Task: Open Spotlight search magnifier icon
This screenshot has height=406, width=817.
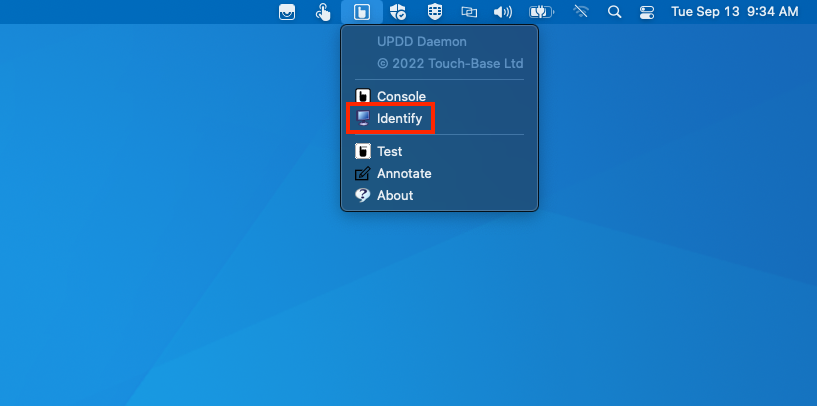Action: coord(615,12)
